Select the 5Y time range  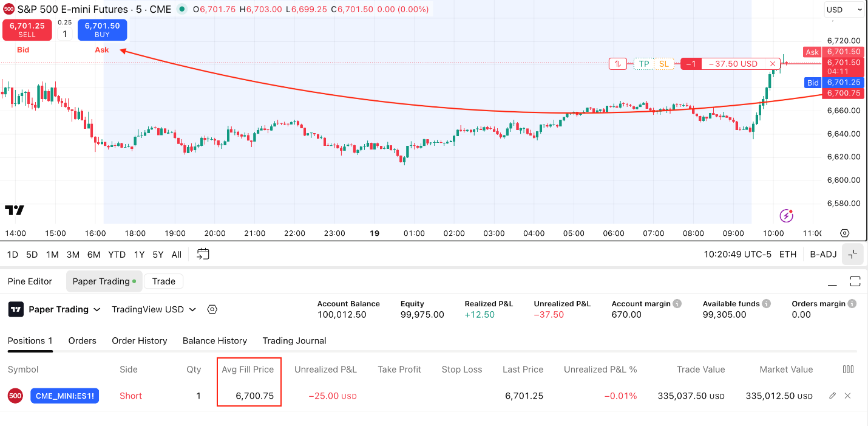[158, 255]
